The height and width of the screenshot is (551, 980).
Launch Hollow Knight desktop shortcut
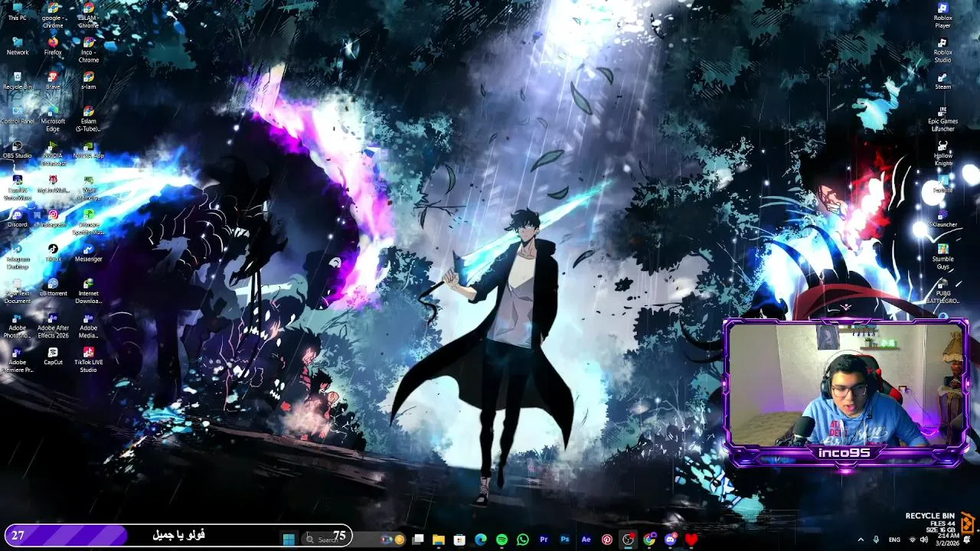coord(942,153)
